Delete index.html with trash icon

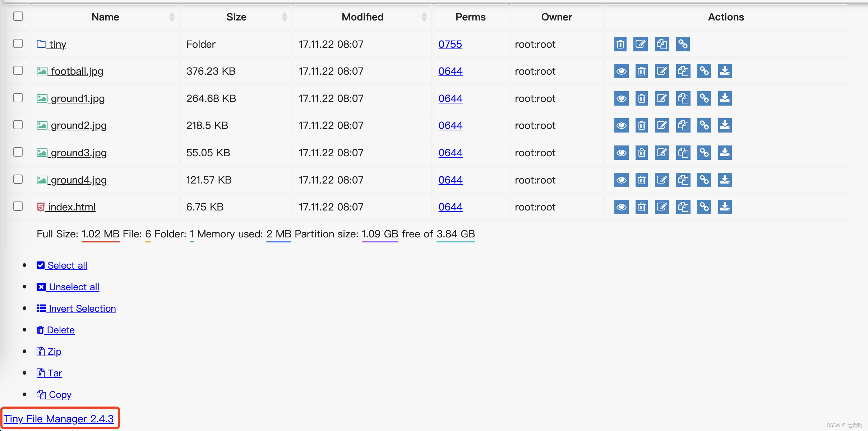point(642,207)
